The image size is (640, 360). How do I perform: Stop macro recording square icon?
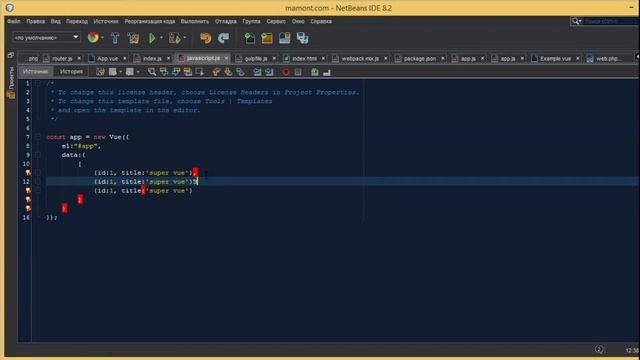click(x=298, y=72)
